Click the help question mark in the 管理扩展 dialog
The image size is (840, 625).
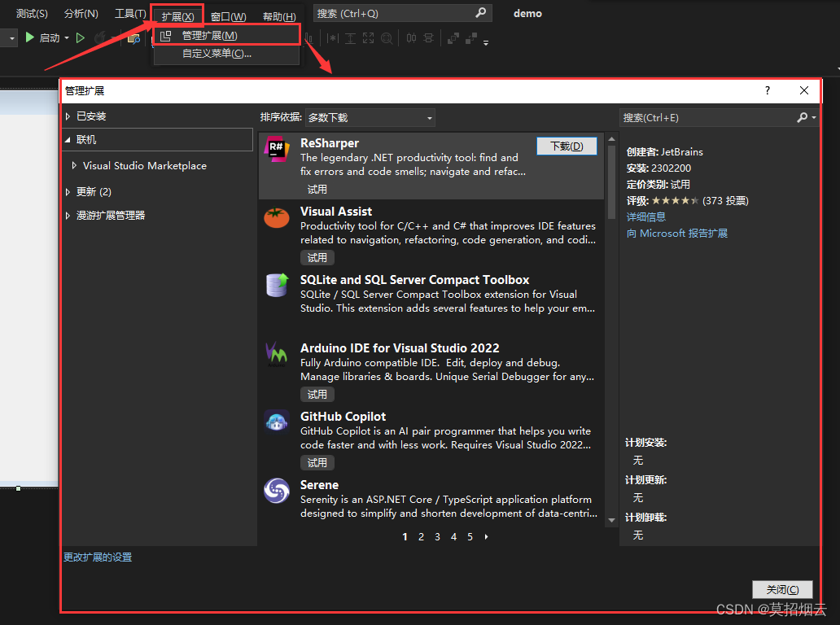click(x=767, y=90)
